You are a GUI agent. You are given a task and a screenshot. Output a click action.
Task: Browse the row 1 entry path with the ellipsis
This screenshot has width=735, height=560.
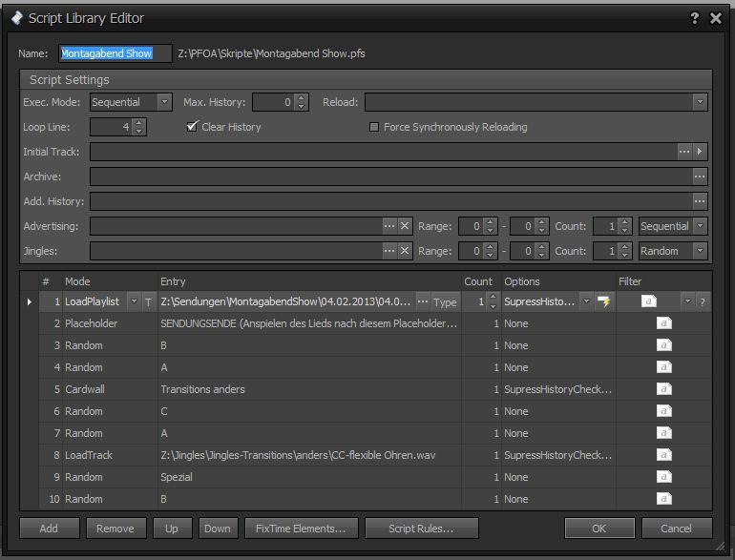click(423, 301)
